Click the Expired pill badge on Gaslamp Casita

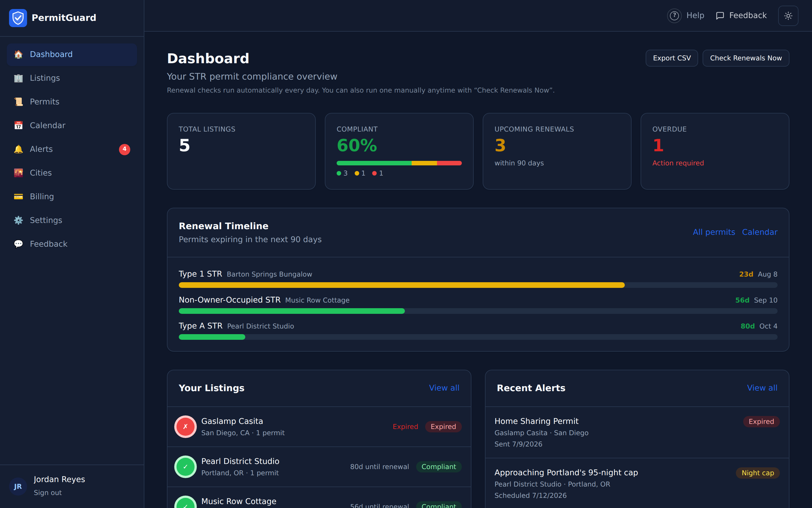(x=443, y=427)
